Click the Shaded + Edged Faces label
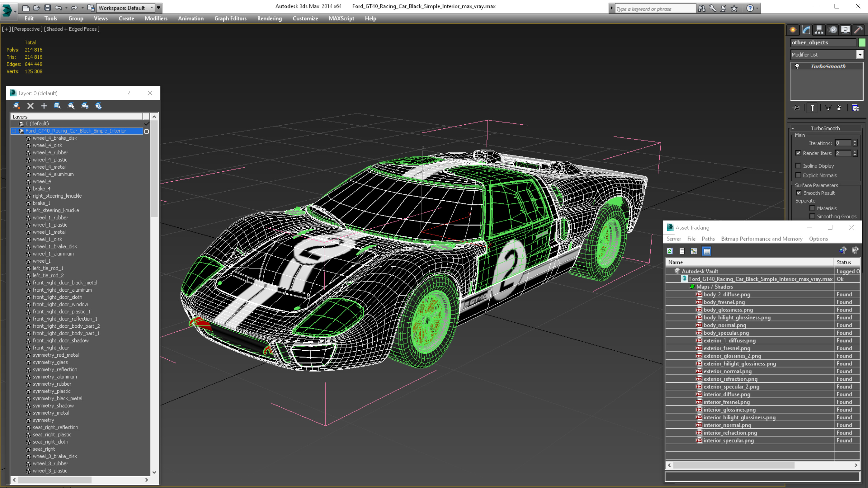This screenshot has width=868, height=488. 72,29
